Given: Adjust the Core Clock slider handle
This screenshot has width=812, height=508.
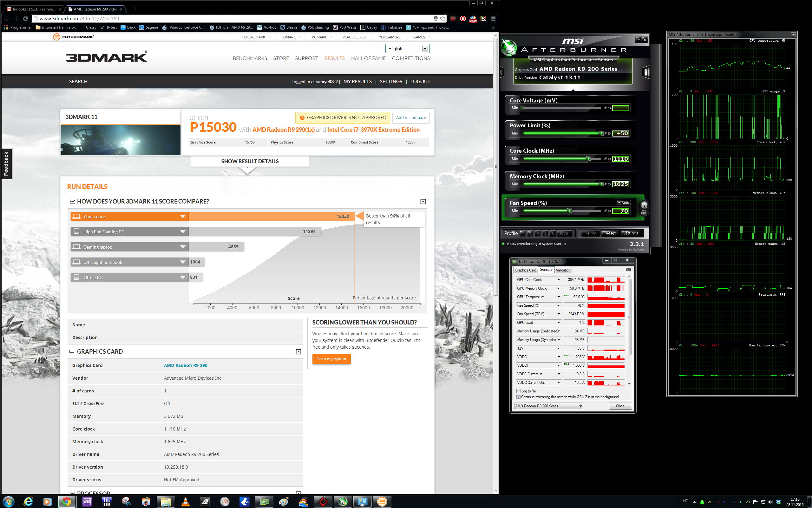Looking at the screenshot, I should click(588, 158).
